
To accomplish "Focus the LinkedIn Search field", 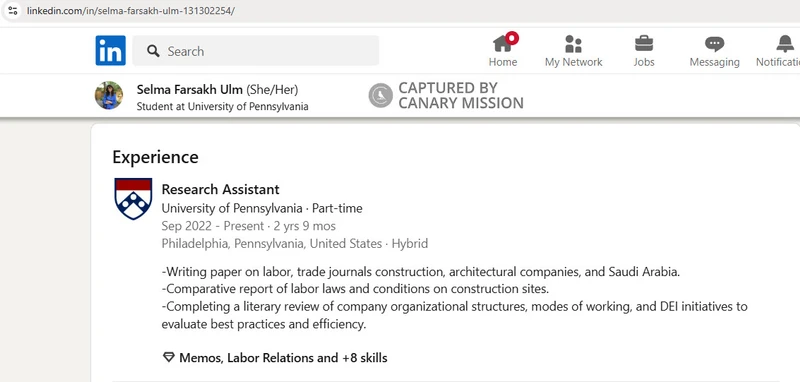I will [256, 50].
